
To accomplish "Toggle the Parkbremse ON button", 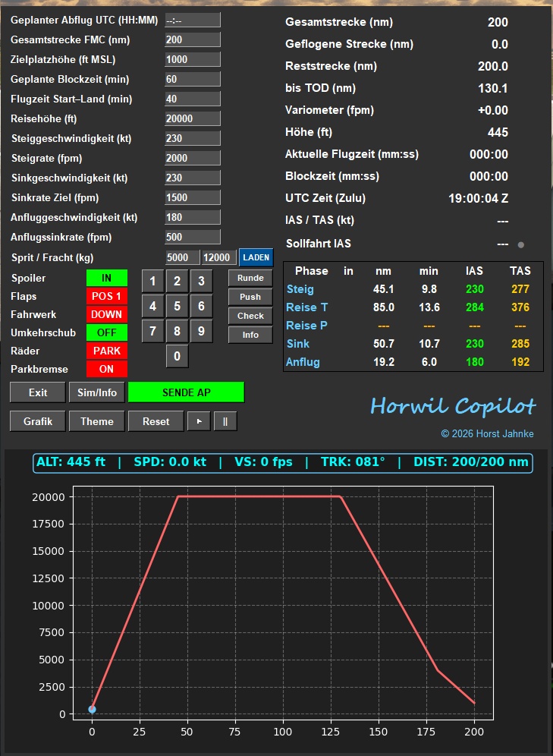I will [x=106, y=369].
